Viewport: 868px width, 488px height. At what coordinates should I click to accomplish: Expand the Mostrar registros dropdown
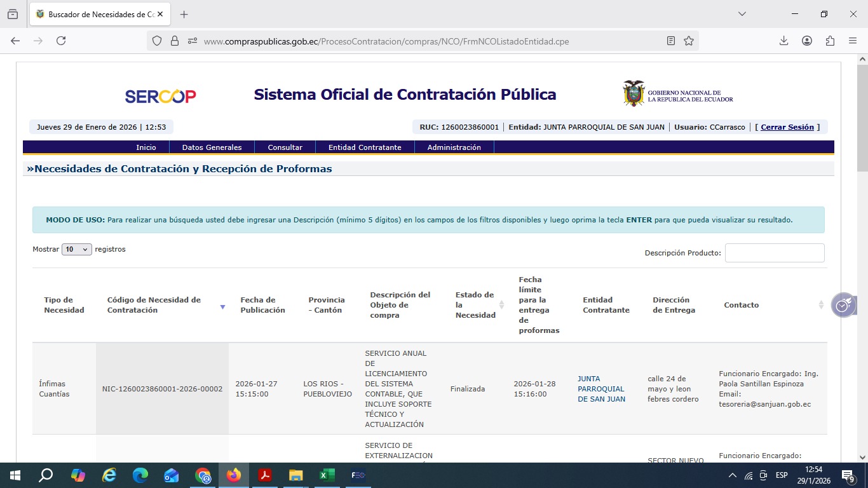(x=77, y=250)
